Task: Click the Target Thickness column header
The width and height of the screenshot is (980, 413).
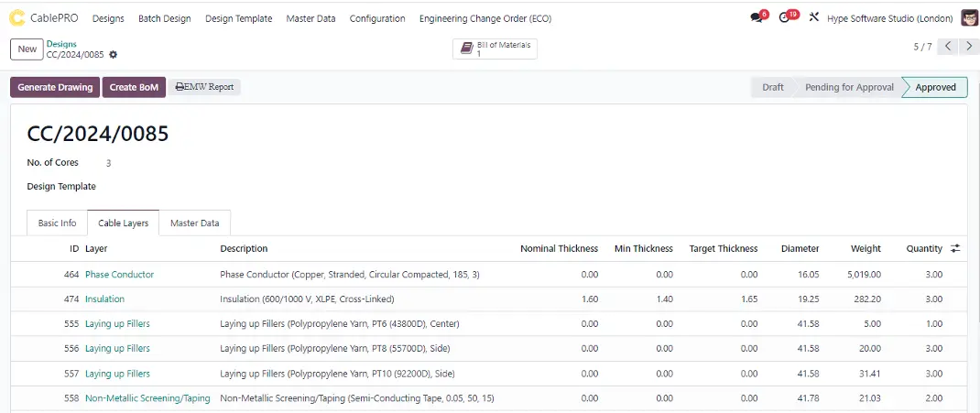Action: 724,249
